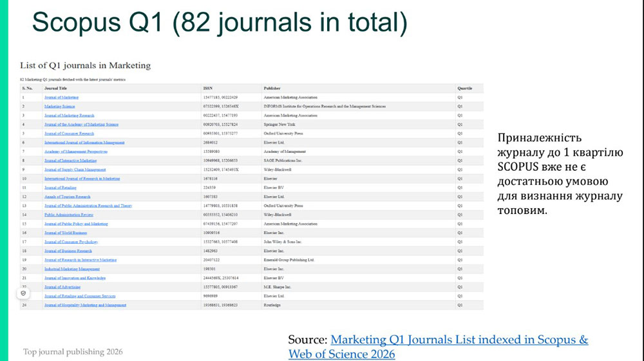Click the Journal of Consumer Research link
This screenshot has width=644, height=361.
coord(69,133)
